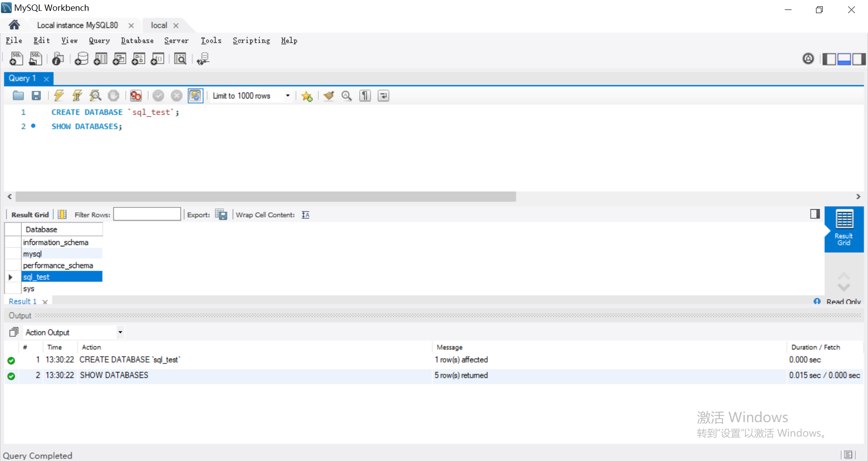
Task: Toggle display of invisible characters icon
Action: tap(365, 96)
